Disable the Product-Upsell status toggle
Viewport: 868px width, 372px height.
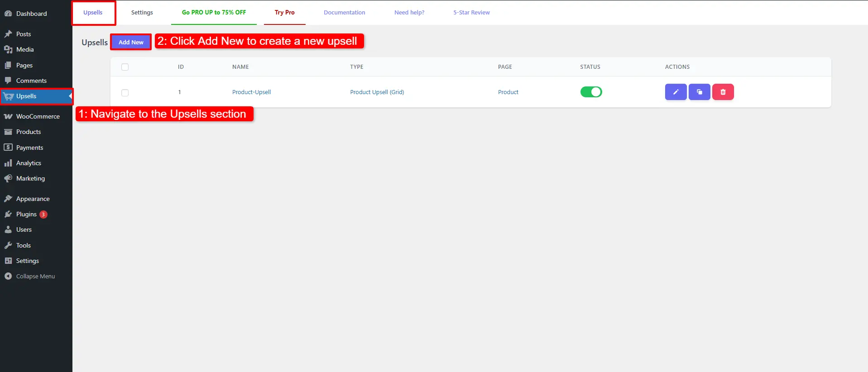591,92
